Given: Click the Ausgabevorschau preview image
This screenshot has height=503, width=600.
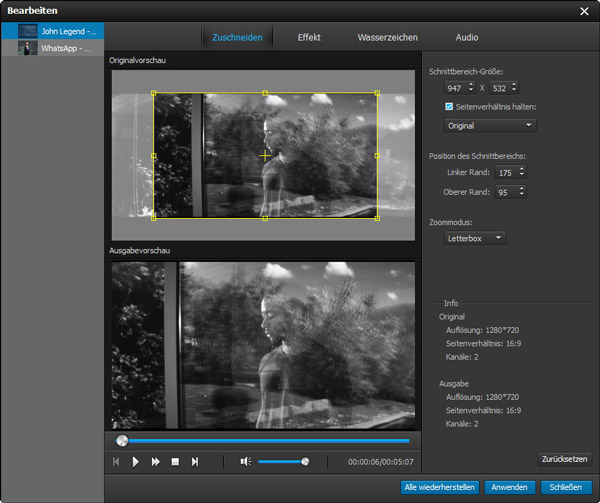Looking at the screenshot, I should [x=263, y=345].
